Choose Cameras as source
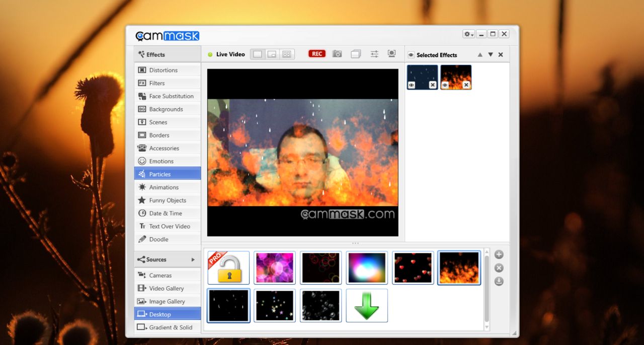The width and height of the screenshot is (644, 345). 168,275
